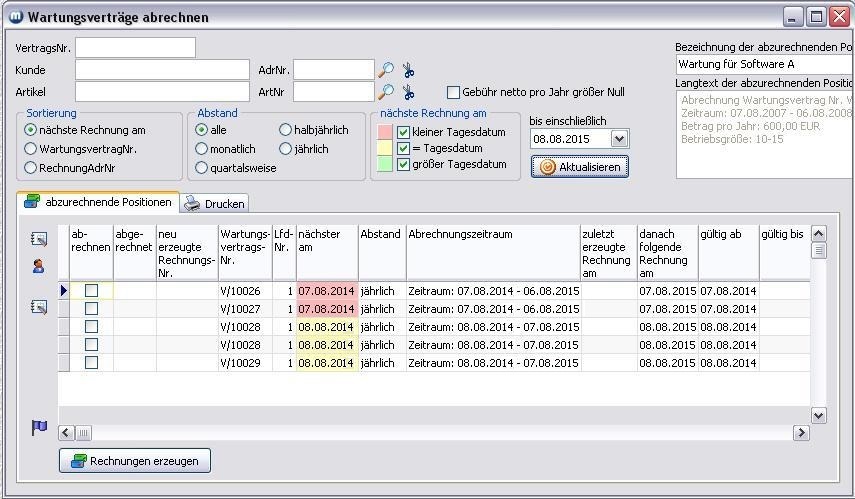Click the magnifier icon next to ArtNr

[x=386, y=92]
